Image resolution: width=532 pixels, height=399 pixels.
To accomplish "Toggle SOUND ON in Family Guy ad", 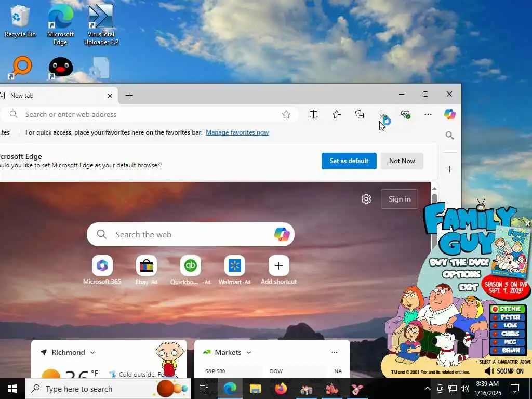I will tap(504, 371).
